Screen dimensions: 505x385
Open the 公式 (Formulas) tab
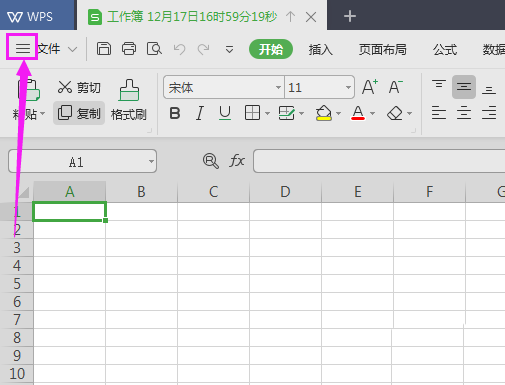[445, 50]
